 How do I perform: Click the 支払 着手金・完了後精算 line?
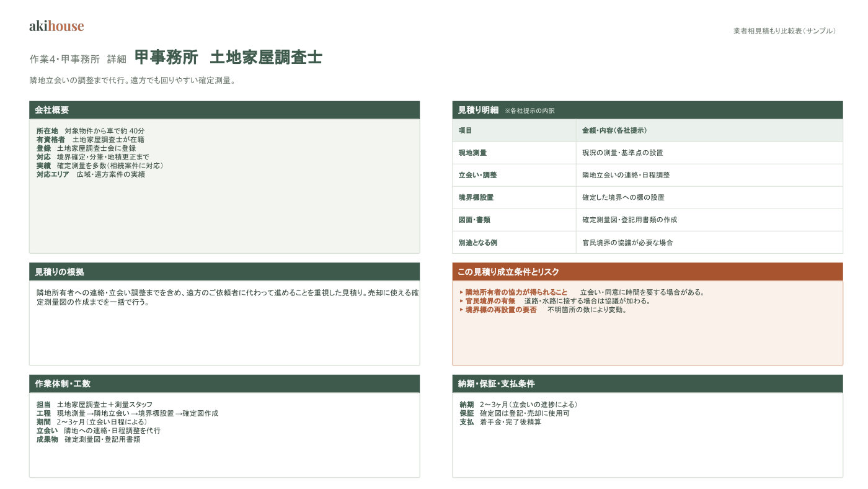(x=500, y=422)
